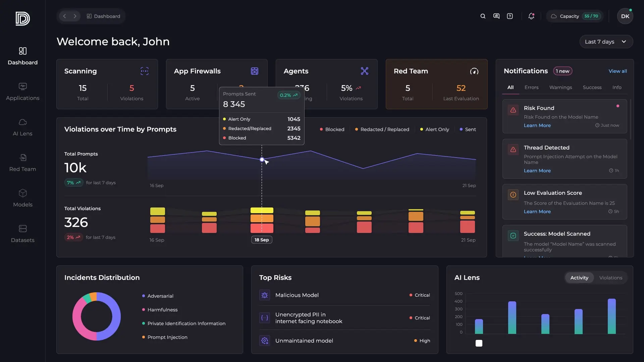This screenshot has height=362, width=644.
Task: Click Learn More under Low Evaluation Score
Action: 537,212
